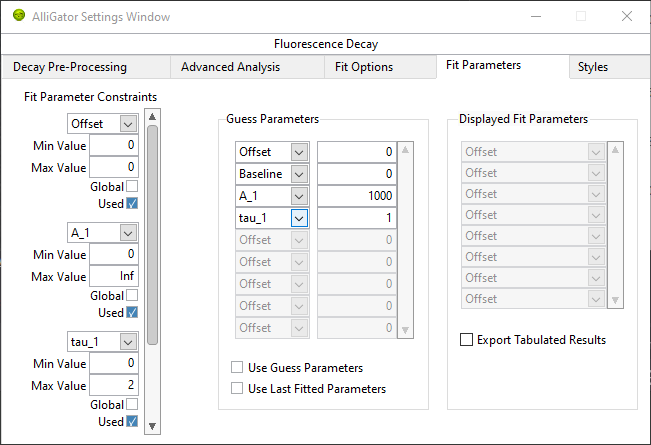Click A_1 Max Value field showing Inf

pyautogui.click(x=114, y=276)
